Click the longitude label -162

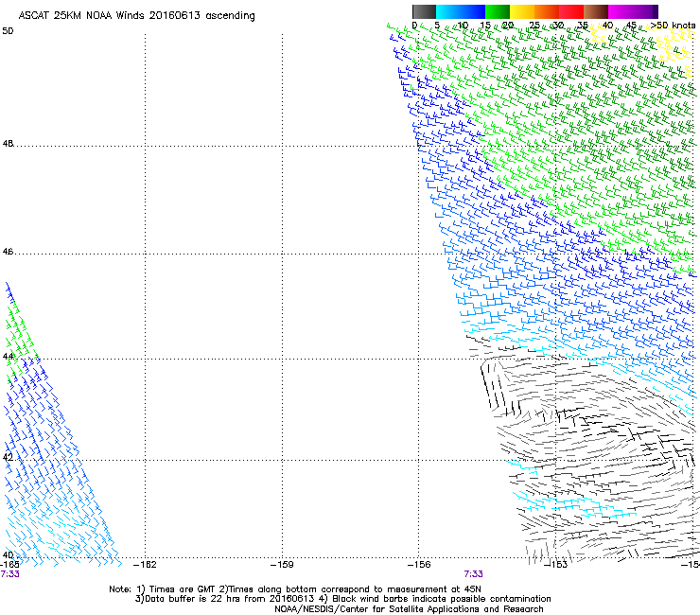145,565
